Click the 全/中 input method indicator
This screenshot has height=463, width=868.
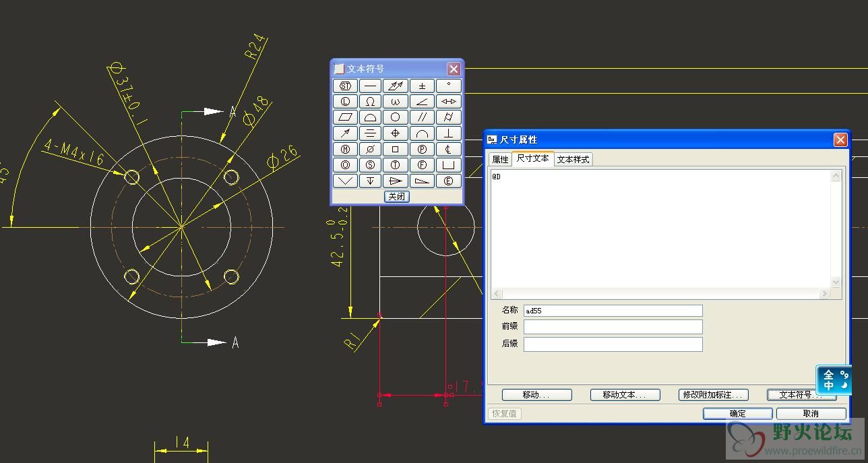(834, 380)
